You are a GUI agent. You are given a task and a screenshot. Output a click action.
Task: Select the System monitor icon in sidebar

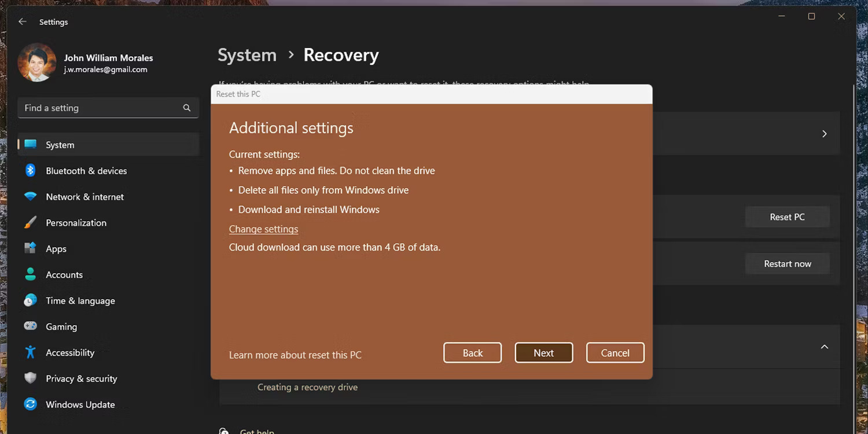[30, 145]
